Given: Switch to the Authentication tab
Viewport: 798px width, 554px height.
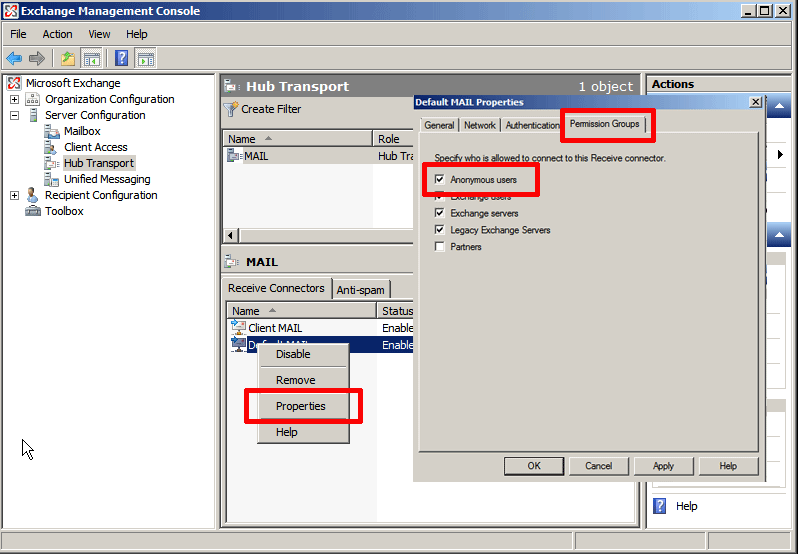Looking at the screenshot, I should coord(532,125).
